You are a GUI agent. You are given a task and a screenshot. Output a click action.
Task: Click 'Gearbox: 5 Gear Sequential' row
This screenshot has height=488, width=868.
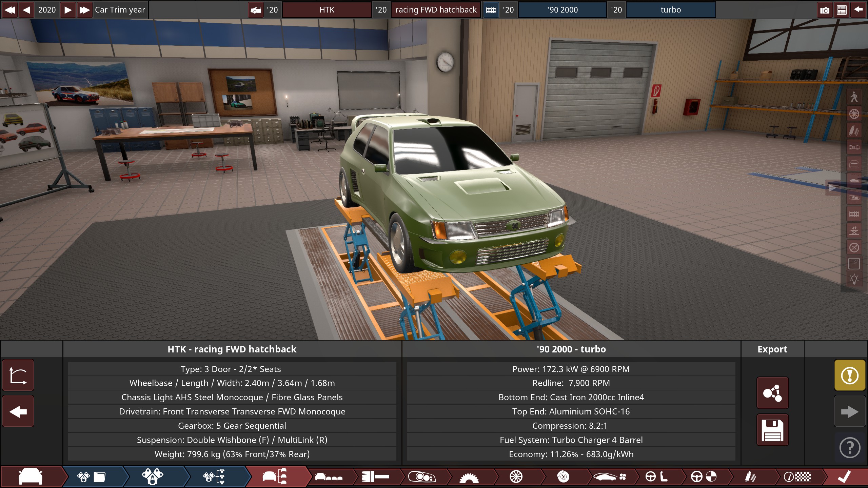232,426
